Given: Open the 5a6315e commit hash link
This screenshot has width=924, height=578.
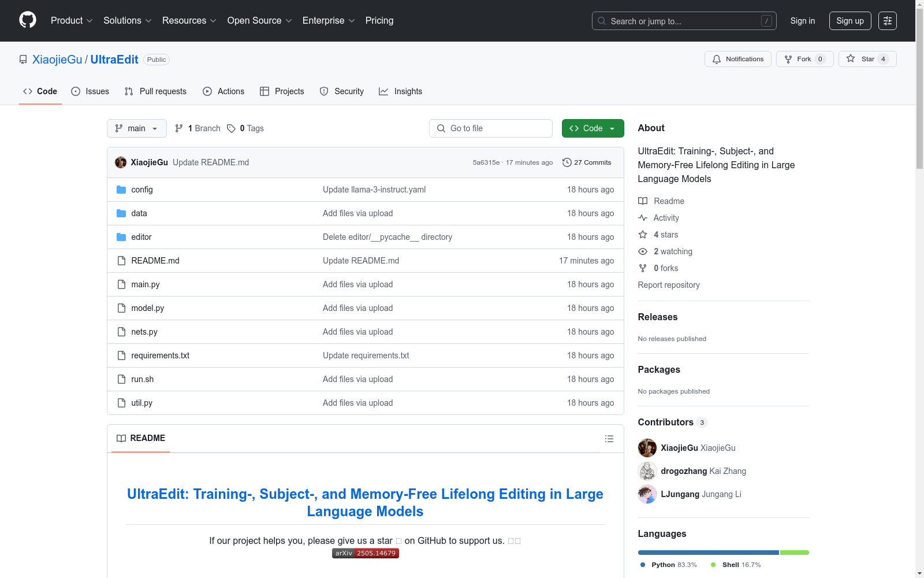Looking at the screenshot, I should [486, 162].
